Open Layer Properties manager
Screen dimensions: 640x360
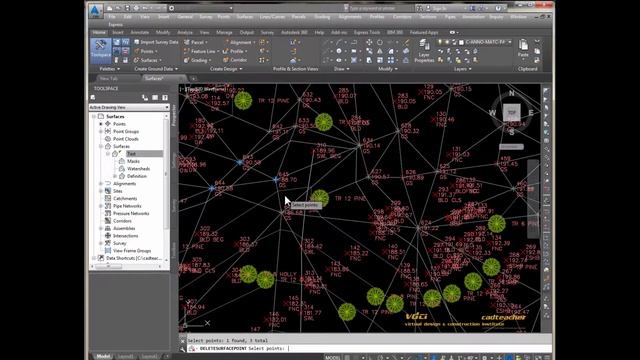[424, 51]
